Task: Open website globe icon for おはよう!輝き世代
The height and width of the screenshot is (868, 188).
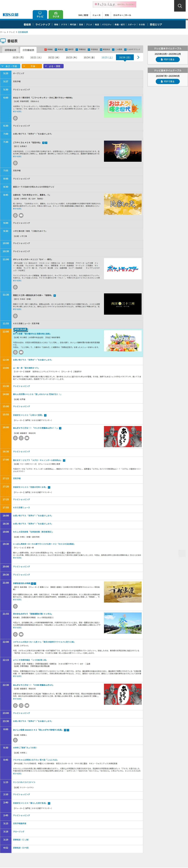Action: (x=15, y=118)
